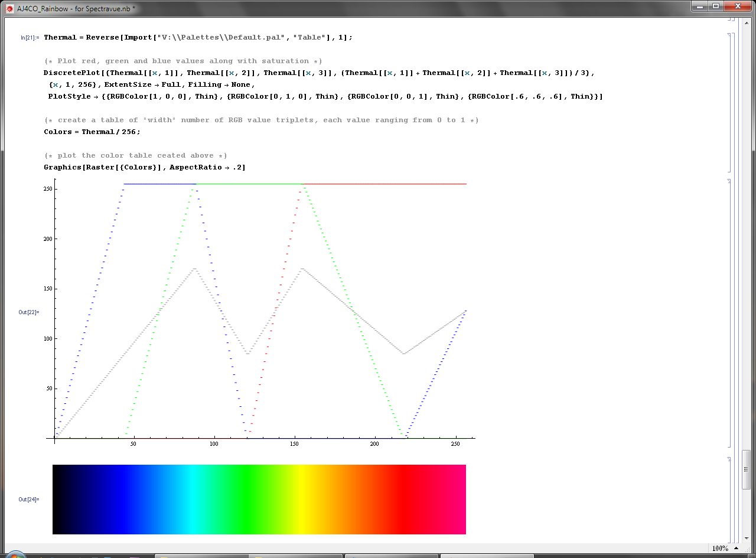The width and height of the screenshot is (756, 558).
Task: Click the 'Colors = Thermal/256;' code line
Action: pos(92,132)
